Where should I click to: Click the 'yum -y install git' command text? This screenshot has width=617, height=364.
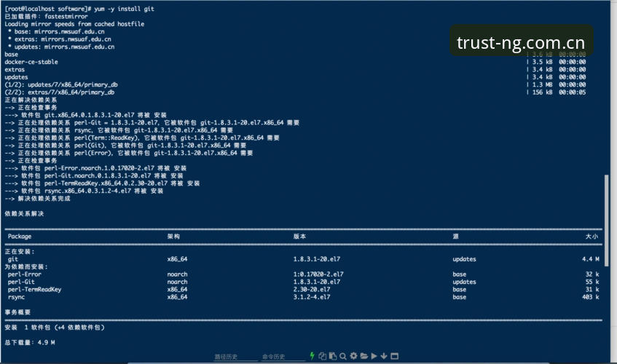point(124,9)
